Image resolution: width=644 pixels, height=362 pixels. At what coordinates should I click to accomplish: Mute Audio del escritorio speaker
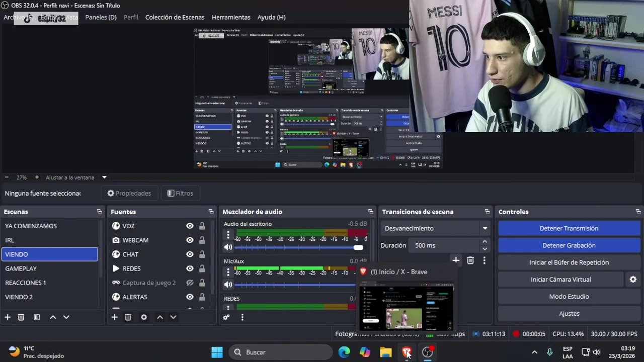coord(228,247)
